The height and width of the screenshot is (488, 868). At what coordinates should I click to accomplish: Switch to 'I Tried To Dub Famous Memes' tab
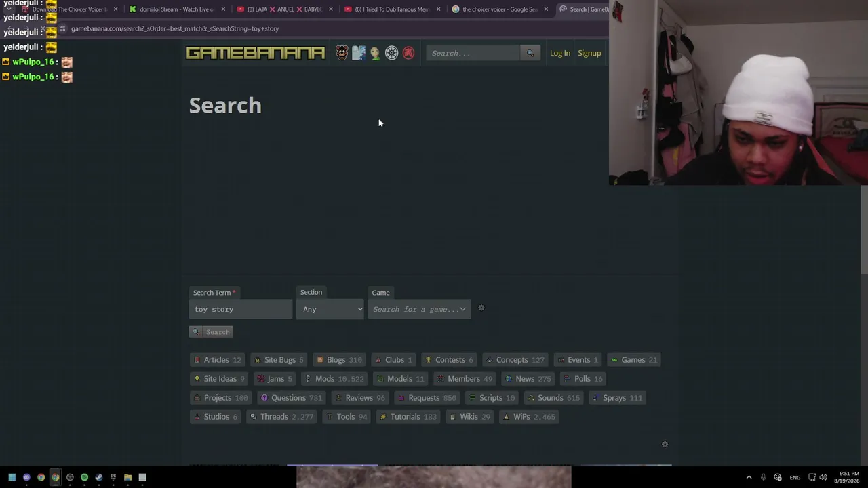point(393,9)
